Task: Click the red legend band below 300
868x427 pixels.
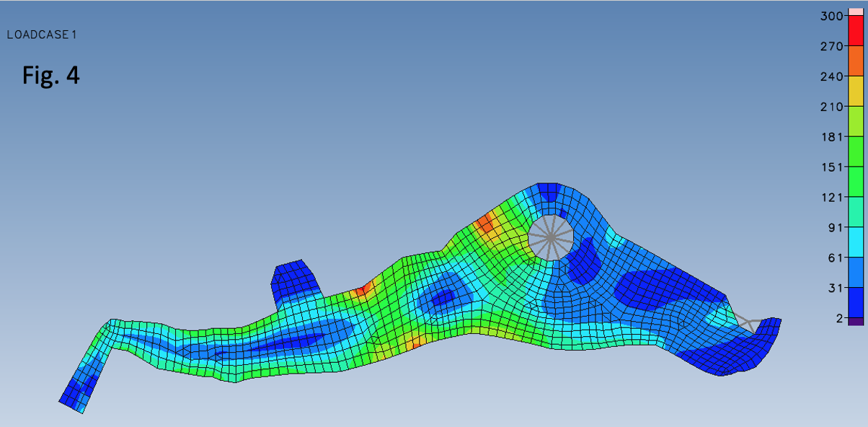Action: tap(855, 31)
